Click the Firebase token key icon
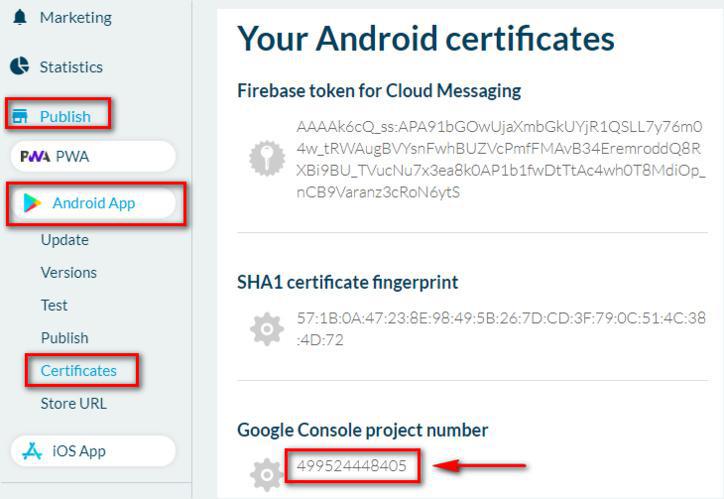724x499 pixels. (x=266, y=157)
